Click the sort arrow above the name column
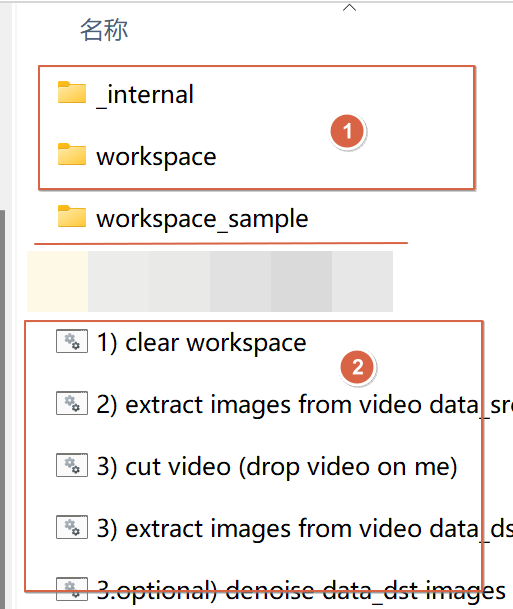Viewport: 513px width, 609px height. (350, 7)
